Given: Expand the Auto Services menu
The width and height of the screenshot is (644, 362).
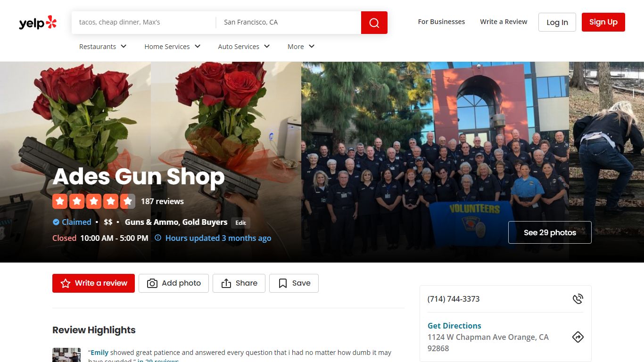Looking at the screenshot, I should tap(244, 46).
